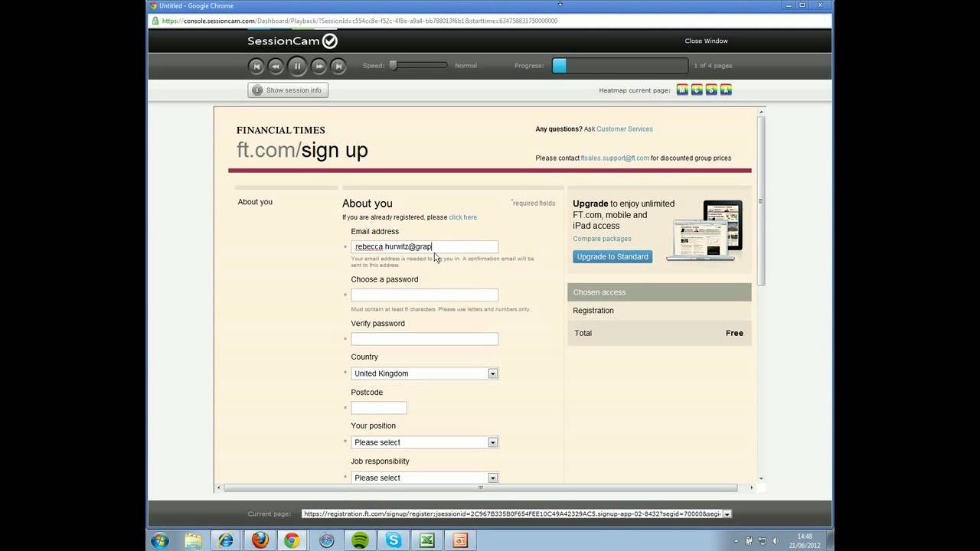The image size is (980, 551).
Task: Focus the Email address field
Action: point(424,246)
